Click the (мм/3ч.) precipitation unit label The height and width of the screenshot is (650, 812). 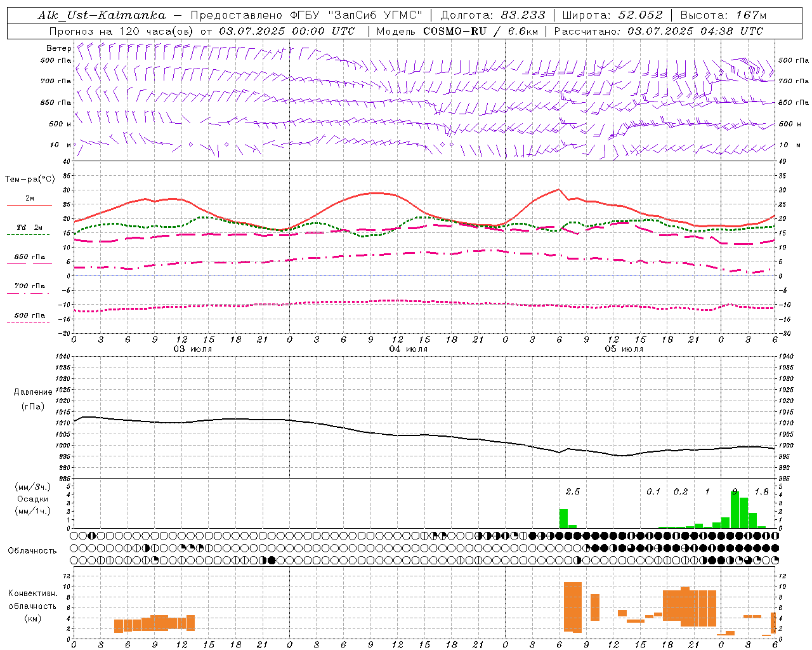[x=33, y=487]
